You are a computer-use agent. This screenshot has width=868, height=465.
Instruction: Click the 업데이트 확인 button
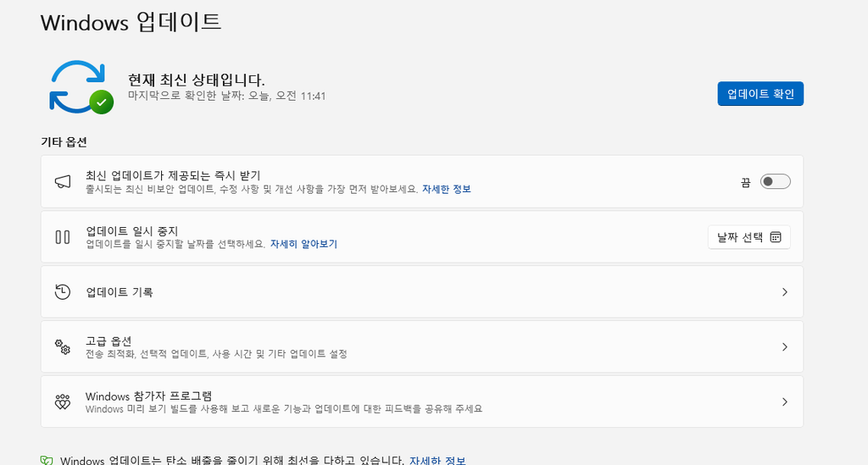[760, 94]
